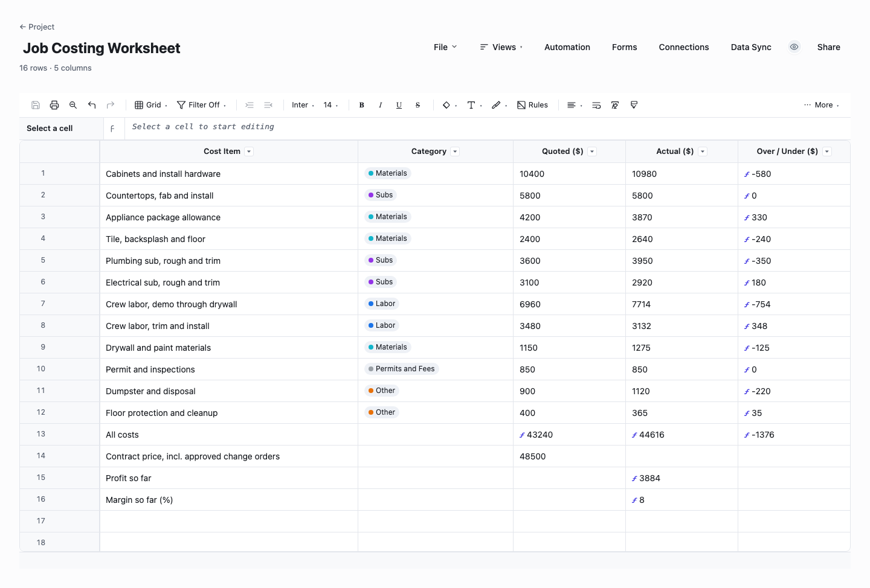Open the text color tool
870x588 pixels.
click(x=474, y=105)
